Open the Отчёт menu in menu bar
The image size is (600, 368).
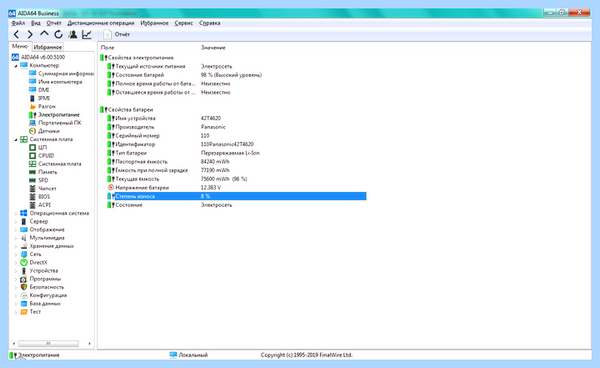(54, 23)
